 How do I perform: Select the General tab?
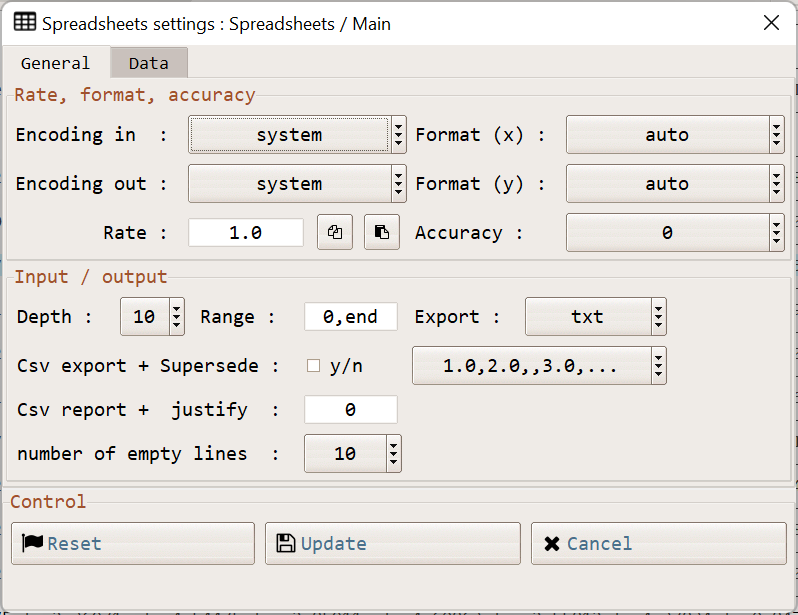[56, 63]
